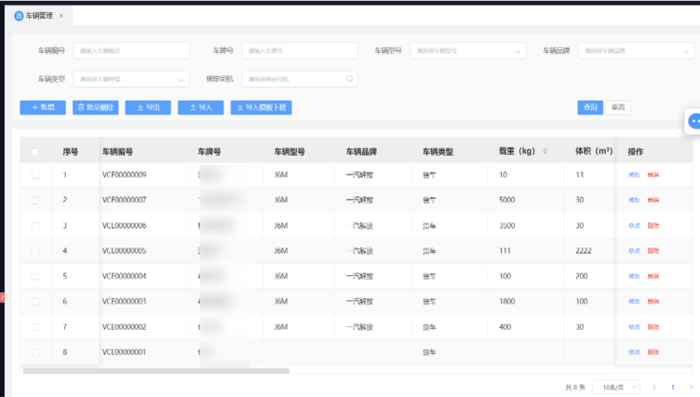The width and height of the screenshot is (700, 397).
Task: Click 删除 delete link for row 2
Action: [x=653, y=200]
